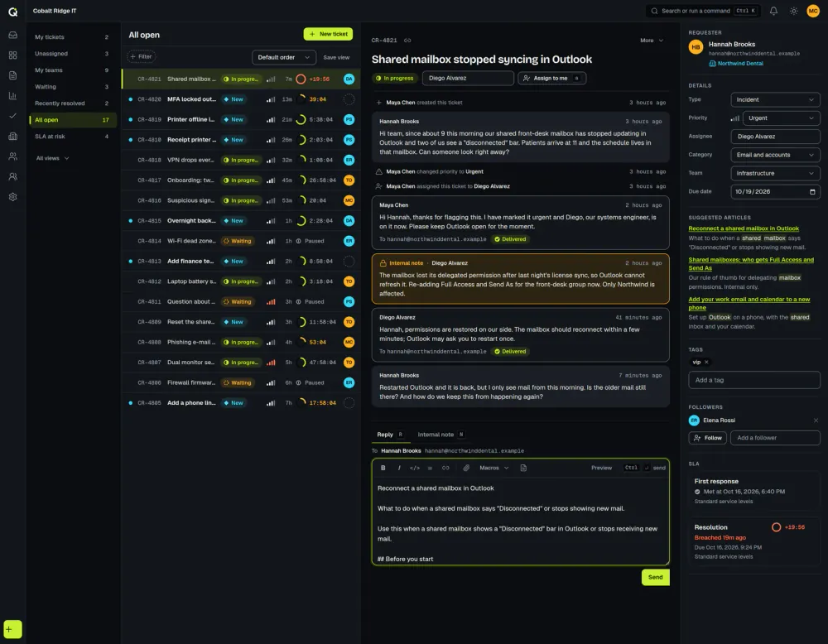Open the calendar picker for Due date
Image resolution: width=828 pixels, height=644 pixels.
(812, 191)
